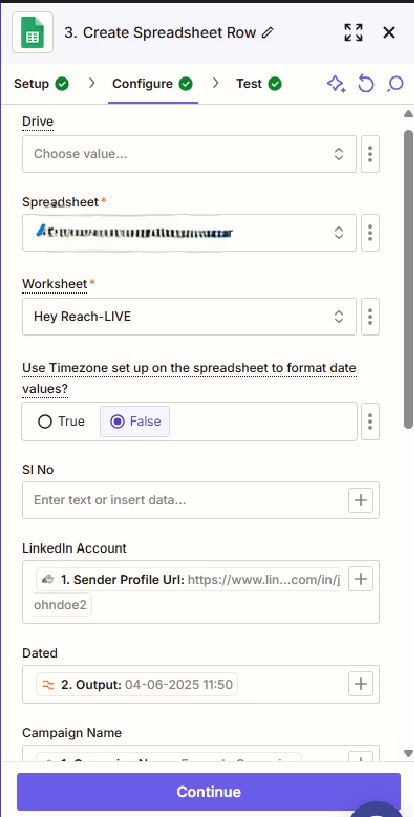Open three-dot options beside Worksheet field
The height and width of the screenshot is (817, 414).
(x=370, y=316)
